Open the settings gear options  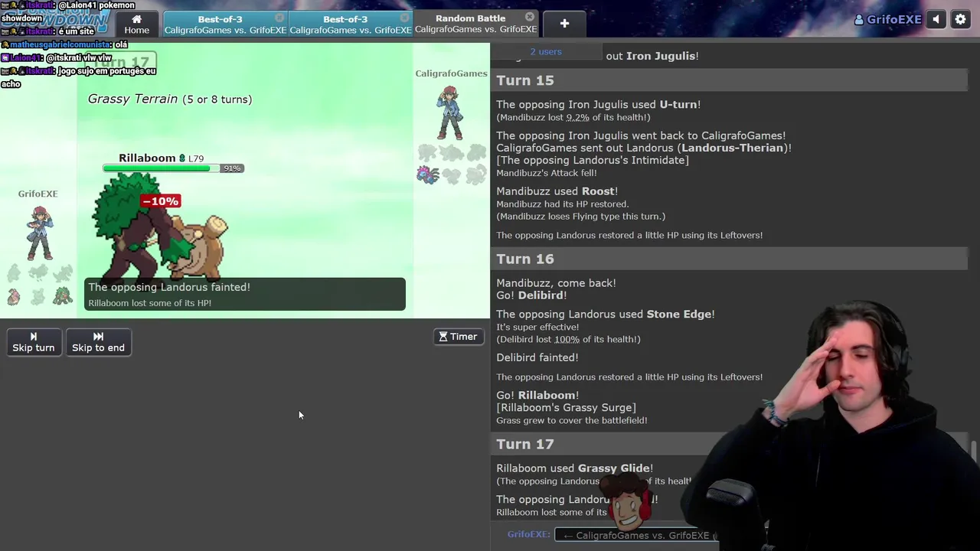960,20
